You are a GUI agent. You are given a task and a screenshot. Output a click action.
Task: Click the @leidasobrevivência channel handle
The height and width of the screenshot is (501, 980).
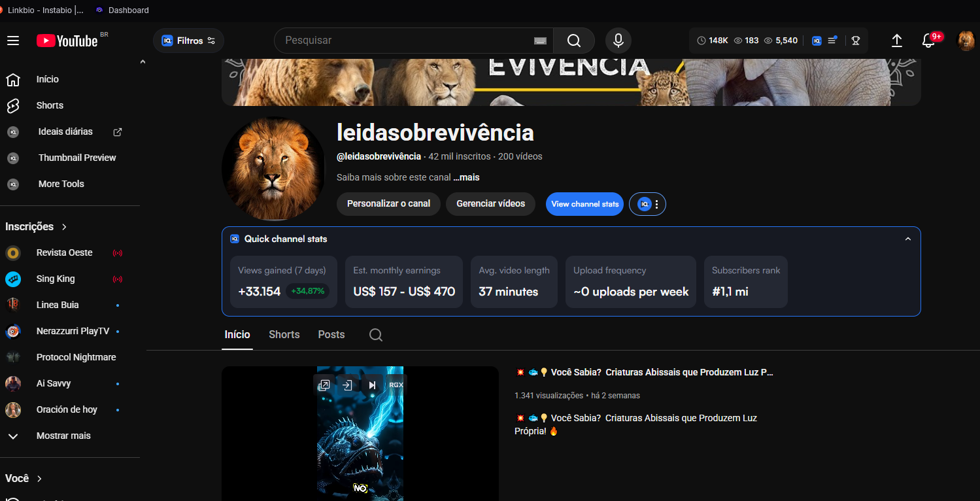(379, 156)
